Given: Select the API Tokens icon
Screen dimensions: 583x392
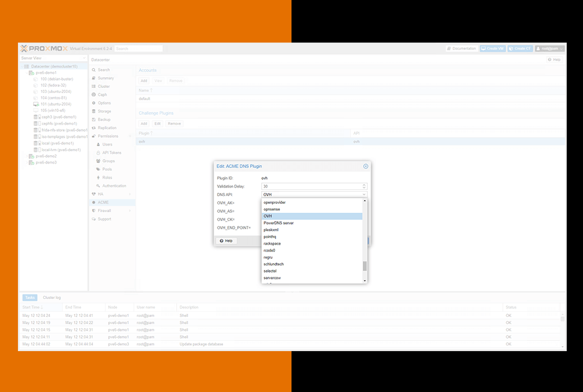Looking at the screenshot, I should coord(98,153).
